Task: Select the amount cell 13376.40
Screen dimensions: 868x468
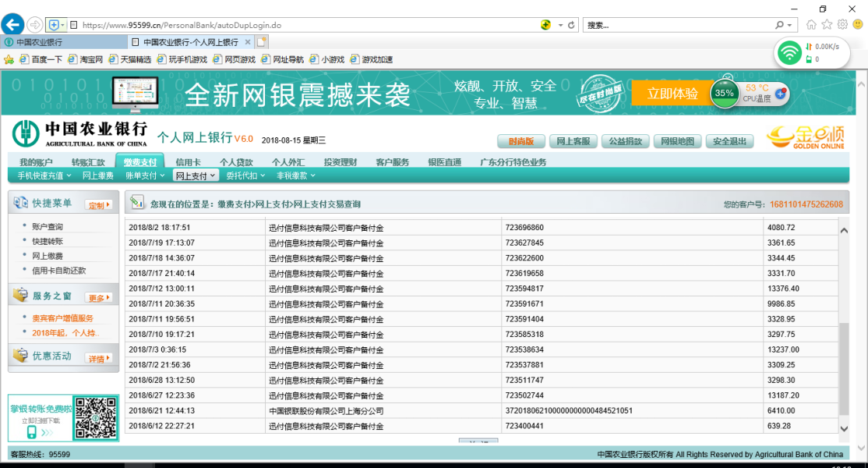Action: 800,289
